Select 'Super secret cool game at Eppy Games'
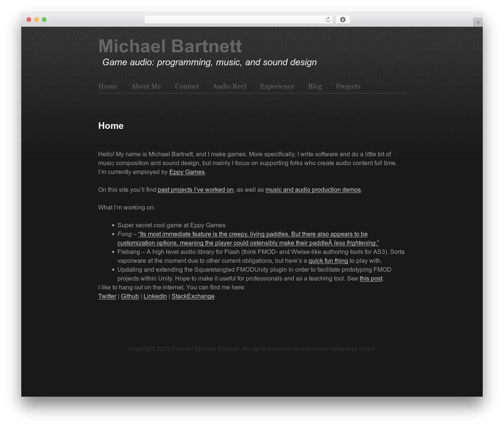This screenshot has width=504, height=427. (171, 225)
